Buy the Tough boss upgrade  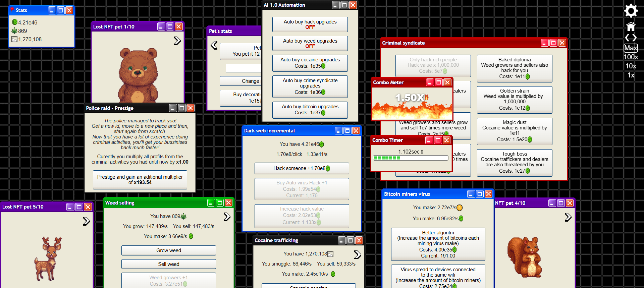[x=515, y=163]
